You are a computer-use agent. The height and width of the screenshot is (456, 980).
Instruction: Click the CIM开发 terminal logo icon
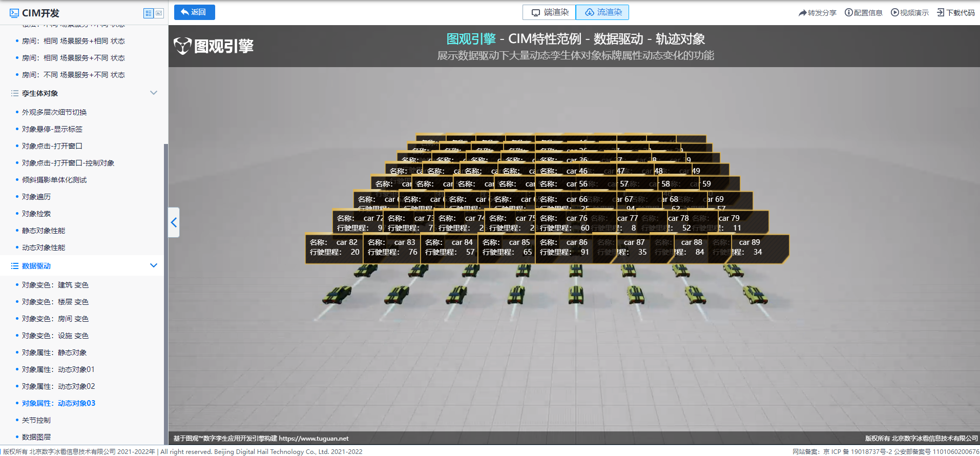coord(14,13)
